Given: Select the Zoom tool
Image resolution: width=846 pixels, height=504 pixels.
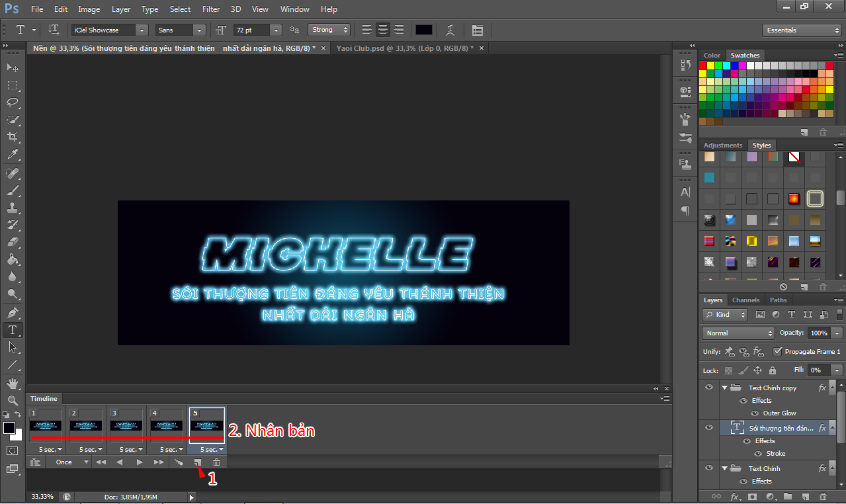Looking at the screenshot, I should point(13,400).
